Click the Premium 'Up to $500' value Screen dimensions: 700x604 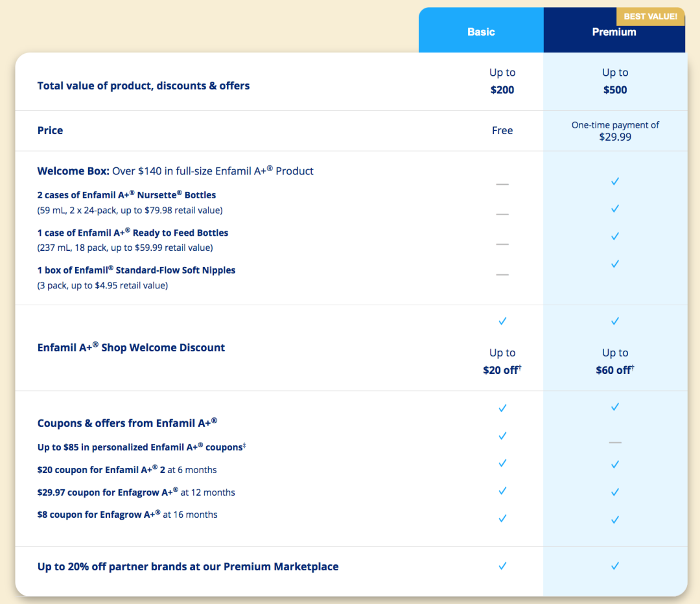coord(615,81)
